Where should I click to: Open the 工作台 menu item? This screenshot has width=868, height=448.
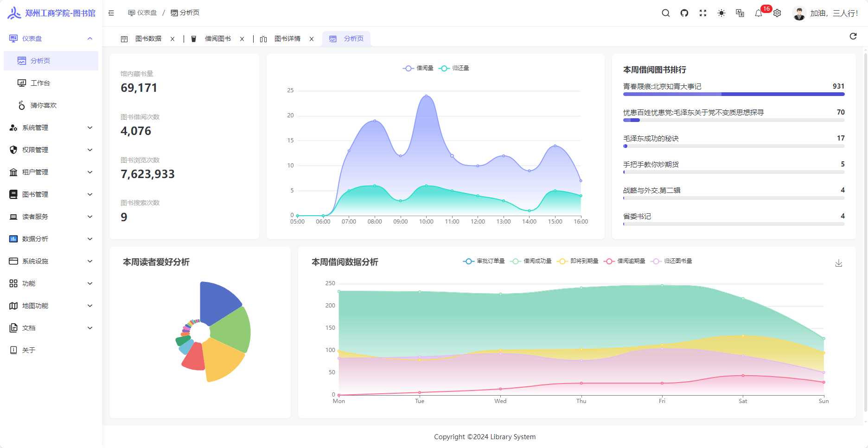tap(51, 83)
